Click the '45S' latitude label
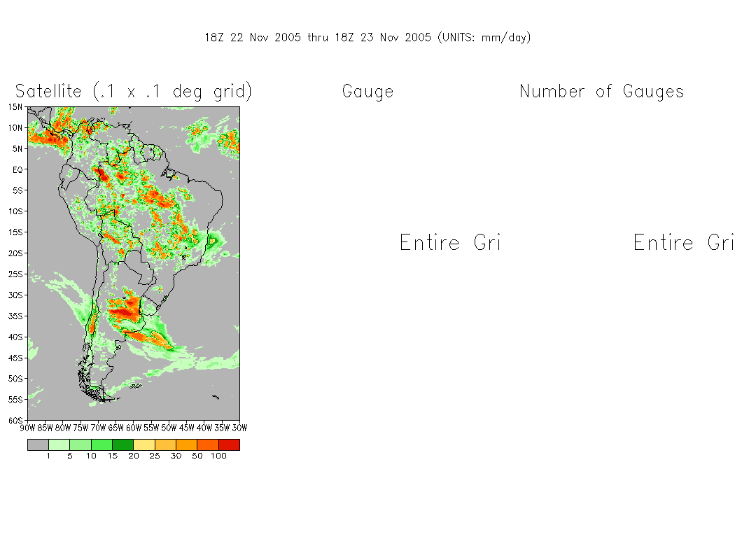735x560 pixels. [15, 358]
